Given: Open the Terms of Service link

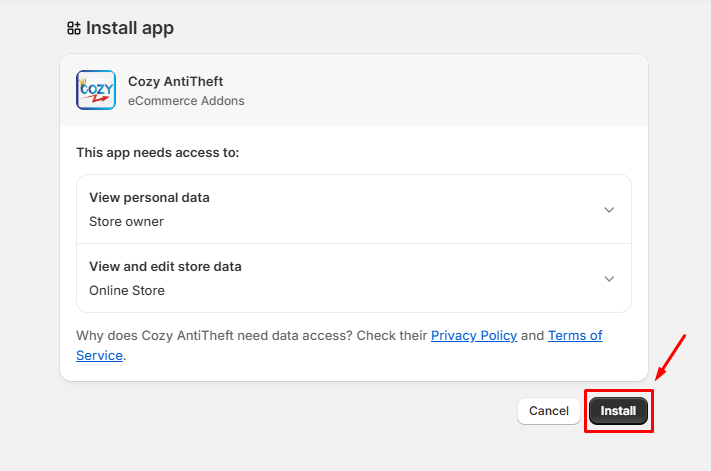Looking at the screenshot, I should pyautogui.click(x=575, y=336).
